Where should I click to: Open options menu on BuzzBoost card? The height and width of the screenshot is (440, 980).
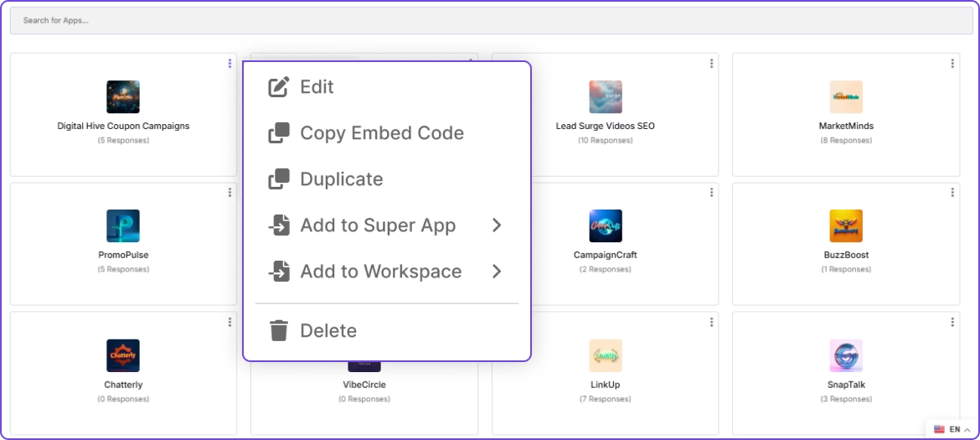(952, 193)
